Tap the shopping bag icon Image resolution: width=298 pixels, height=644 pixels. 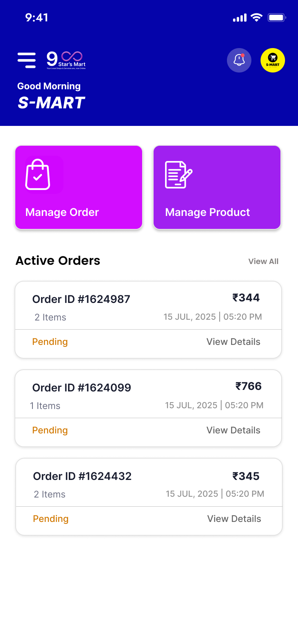pos(38,175)
